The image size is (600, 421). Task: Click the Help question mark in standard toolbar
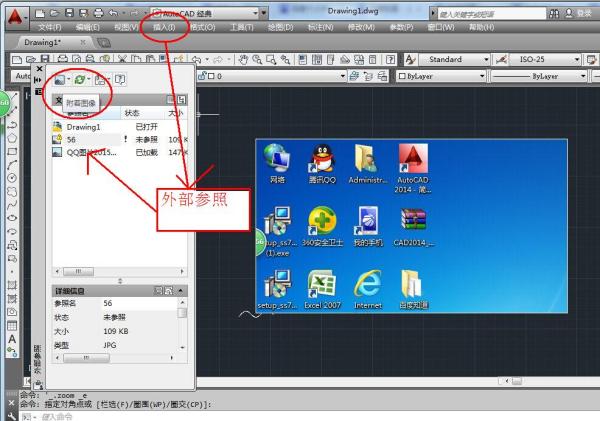[390, 59]
